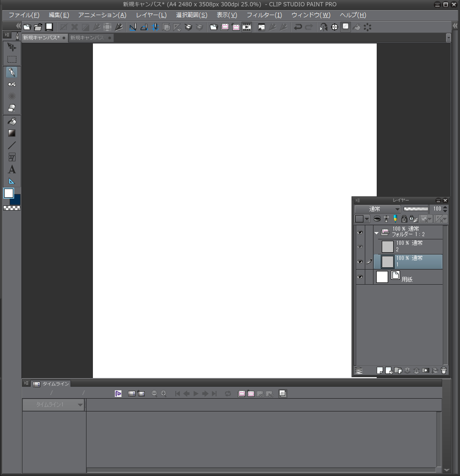Open the canvas tab list dropdown at right
The image size is (460, 476).
coord(448,38)
